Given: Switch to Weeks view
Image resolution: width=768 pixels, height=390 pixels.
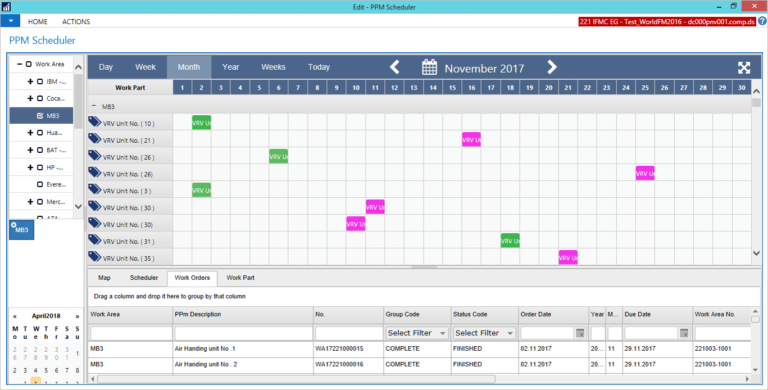Looking at the screenshot, I should pos(273,67).
